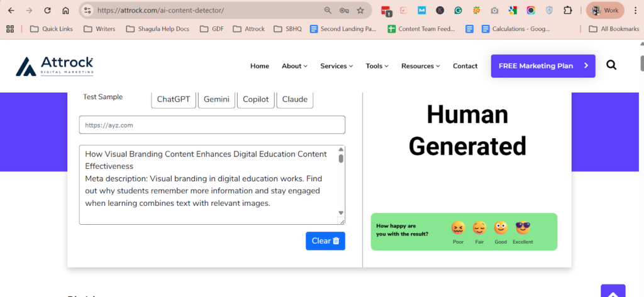Open the Writers bookmark folder
This screenshot has width=644, height=297.
point(99,29)
